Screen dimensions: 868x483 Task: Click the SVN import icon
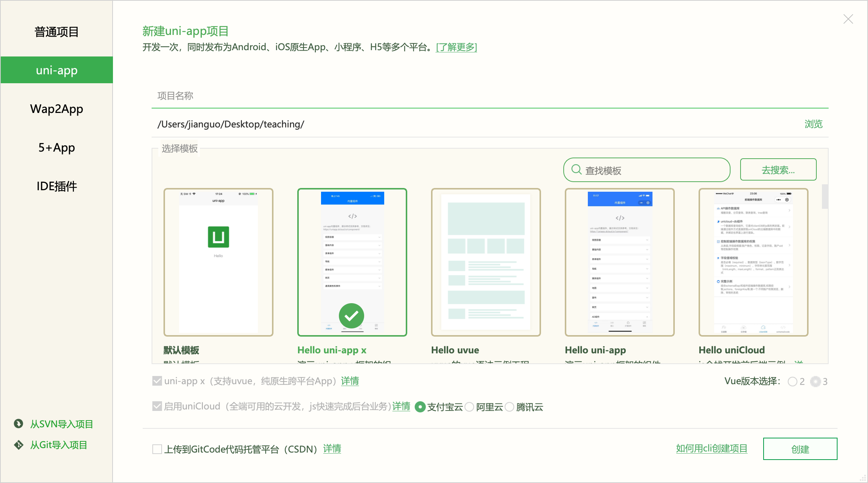pos(18,424)
